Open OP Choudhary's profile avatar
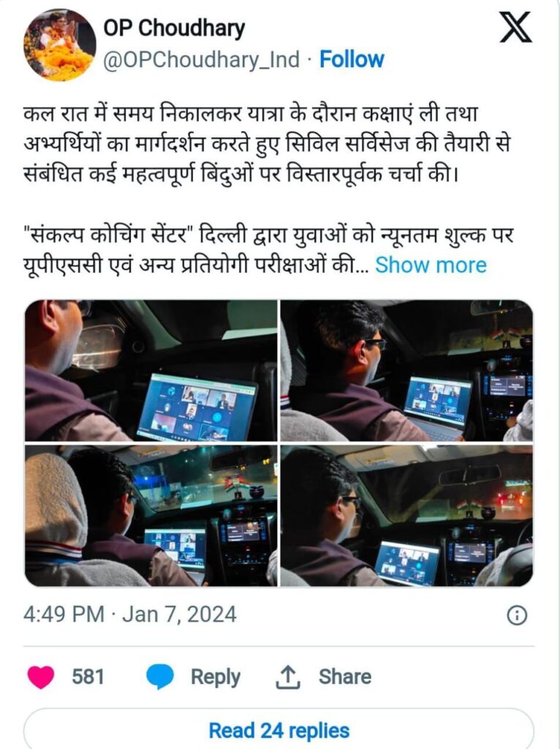This screenshot has width=560, height=749. (x=60, y=45)
